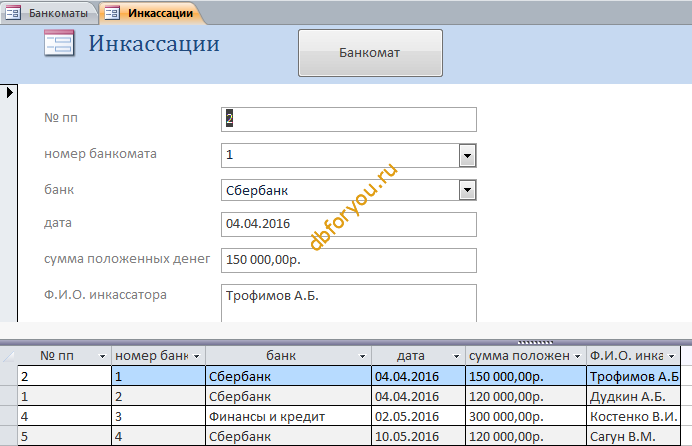Click cell Сагун В.М.

[633, 436]
